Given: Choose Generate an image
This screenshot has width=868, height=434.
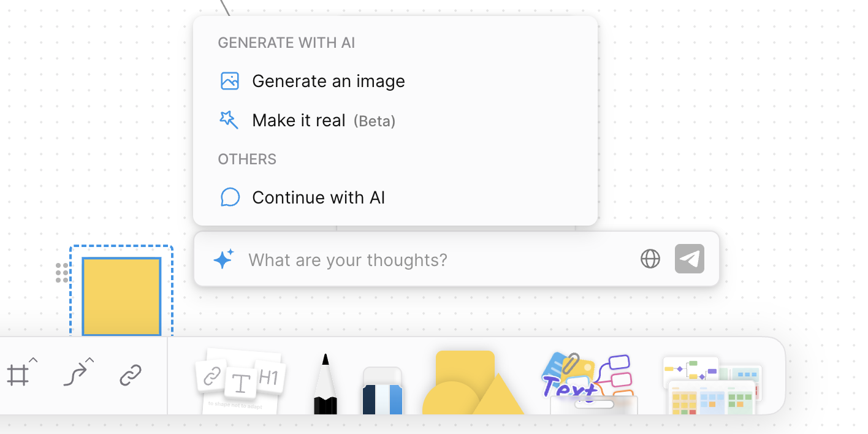Looking at the screenshot, I should pyautogui.click(x=329, y=82).
